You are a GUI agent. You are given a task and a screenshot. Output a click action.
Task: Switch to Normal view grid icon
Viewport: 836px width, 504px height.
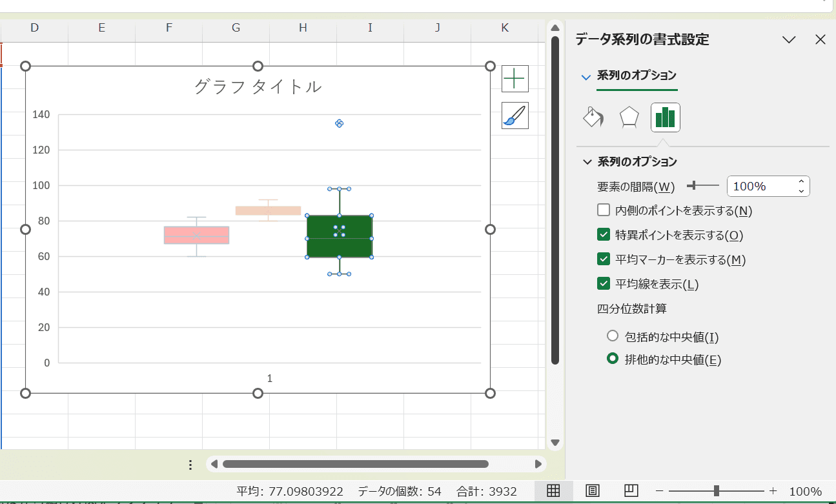[553, 491]
